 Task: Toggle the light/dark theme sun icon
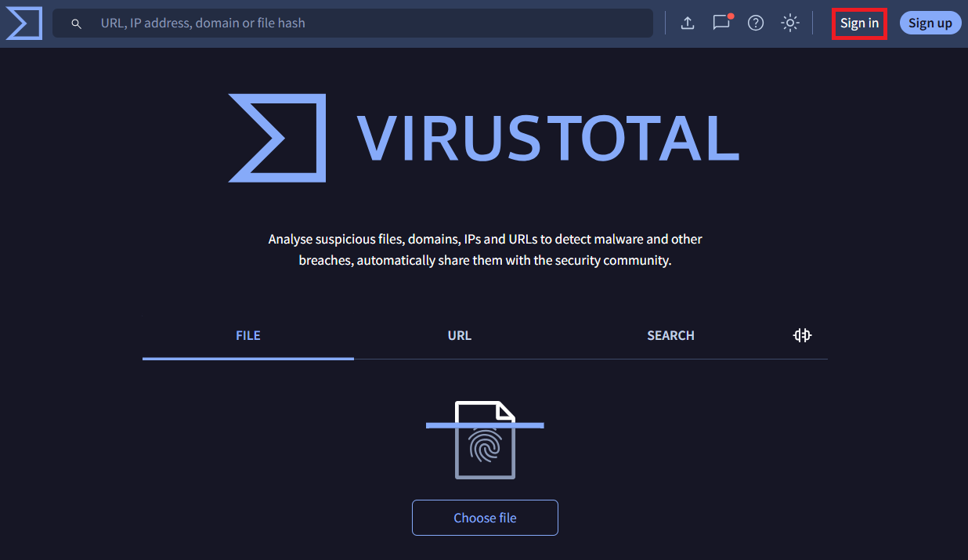tap(789, 23)
